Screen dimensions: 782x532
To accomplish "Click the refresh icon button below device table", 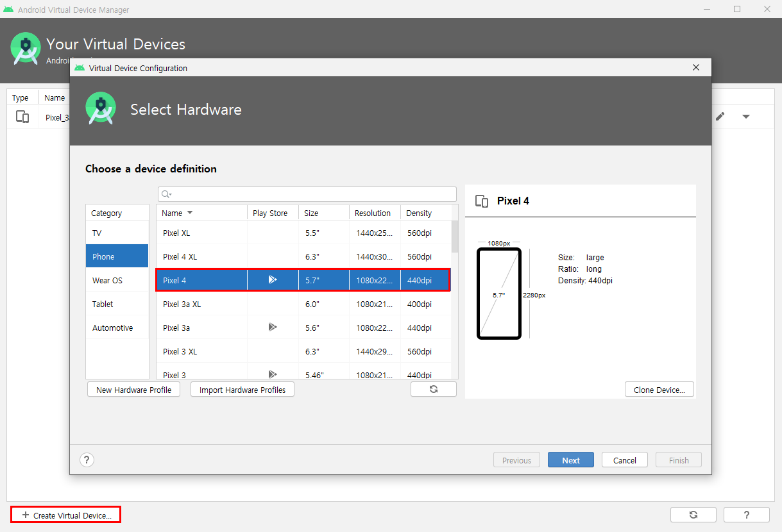I will point(434,389).
